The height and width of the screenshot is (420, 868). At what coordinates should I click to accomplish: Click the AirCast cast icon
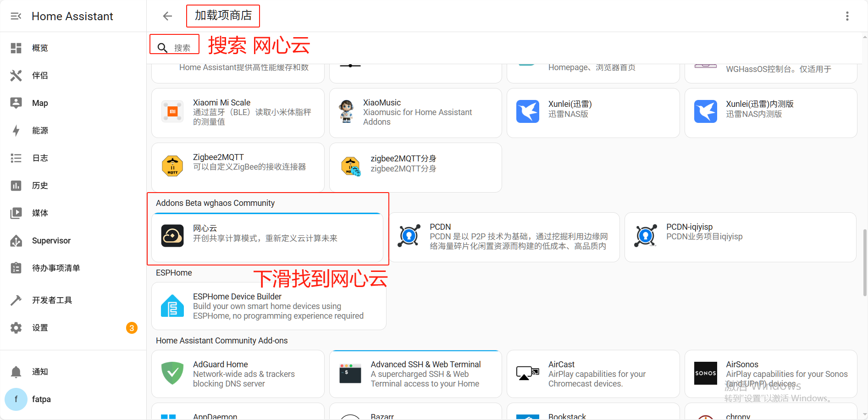pyautogui.click(x=528, y=373)
